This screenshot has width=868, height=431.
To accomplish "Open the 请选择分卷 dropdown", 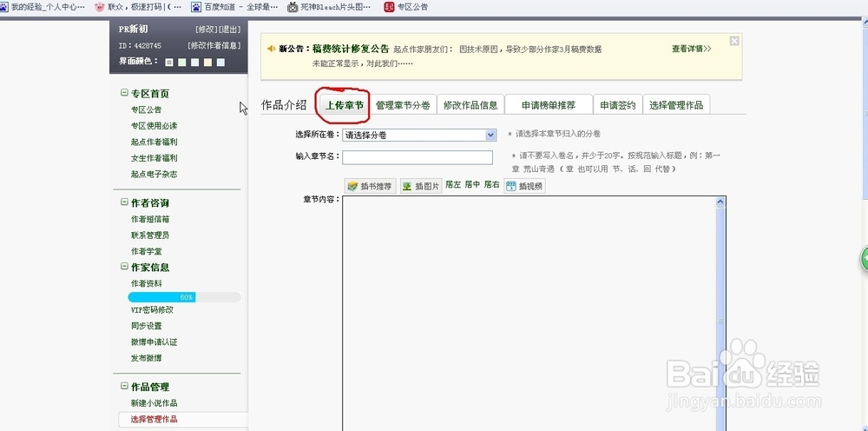I will tap(419, 135).
